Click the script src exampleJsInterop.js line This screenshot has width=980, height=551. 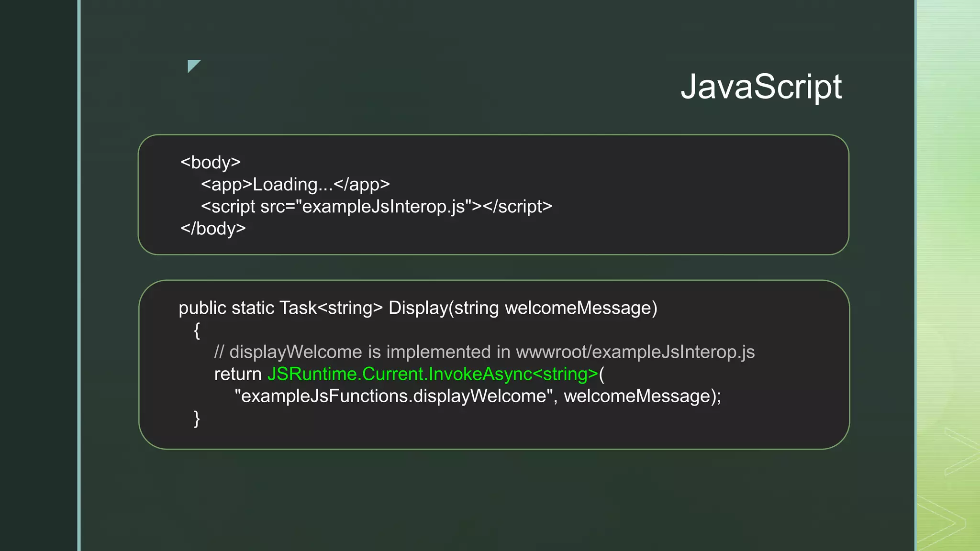[377, 207]
